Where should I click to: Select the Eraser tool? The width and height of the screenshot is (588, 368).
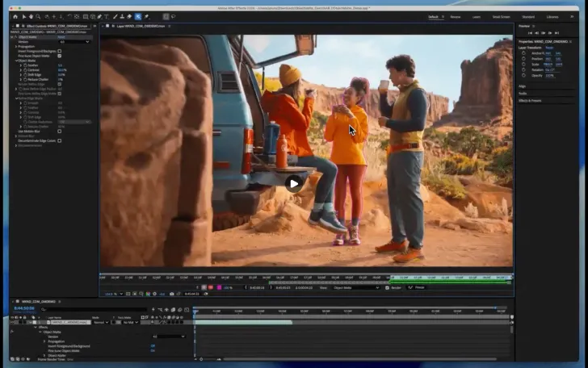point(129,16)
